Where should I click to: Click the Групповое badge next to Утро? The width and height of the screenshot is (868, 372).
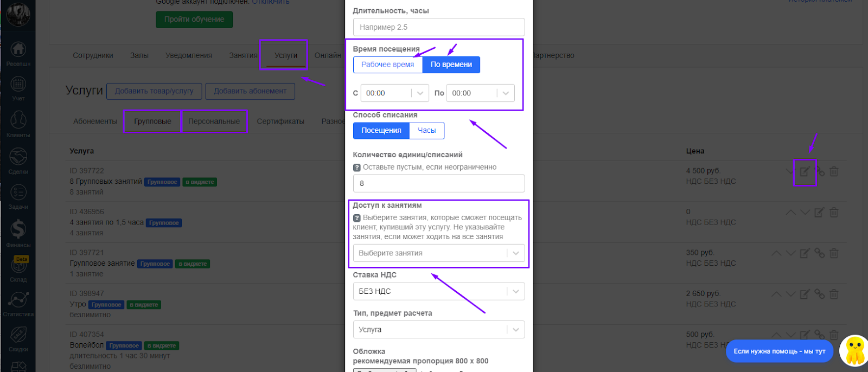(x=106, y=305)
